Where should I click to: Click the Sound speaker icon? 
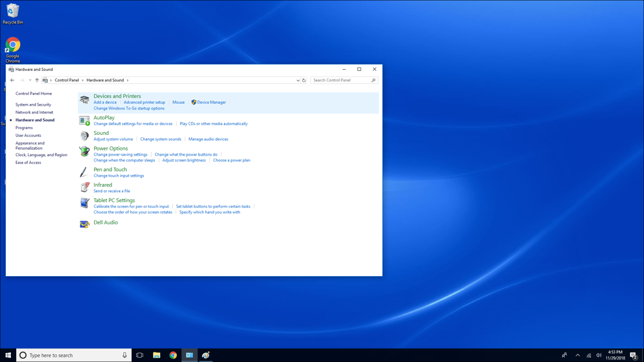click(85, 136)
